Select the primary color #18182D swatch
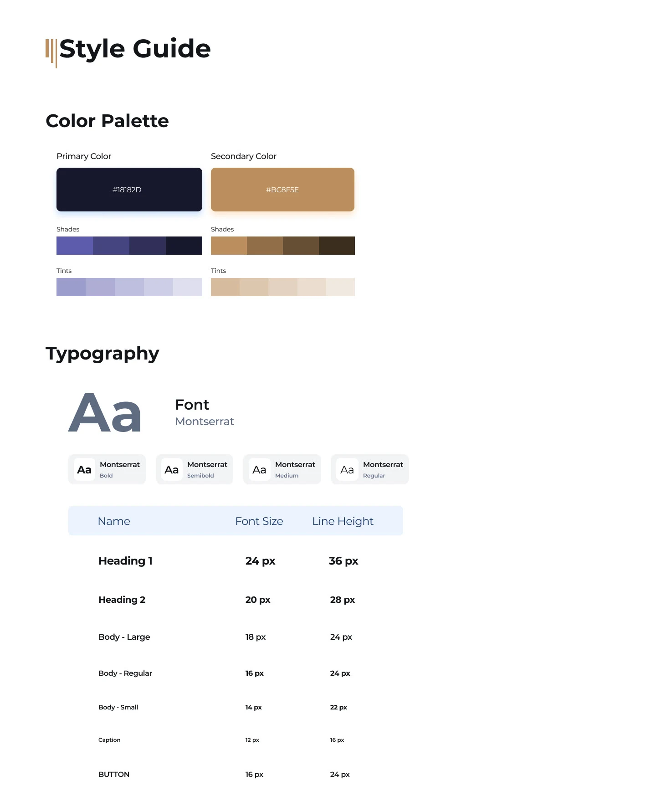 (129, 190)
